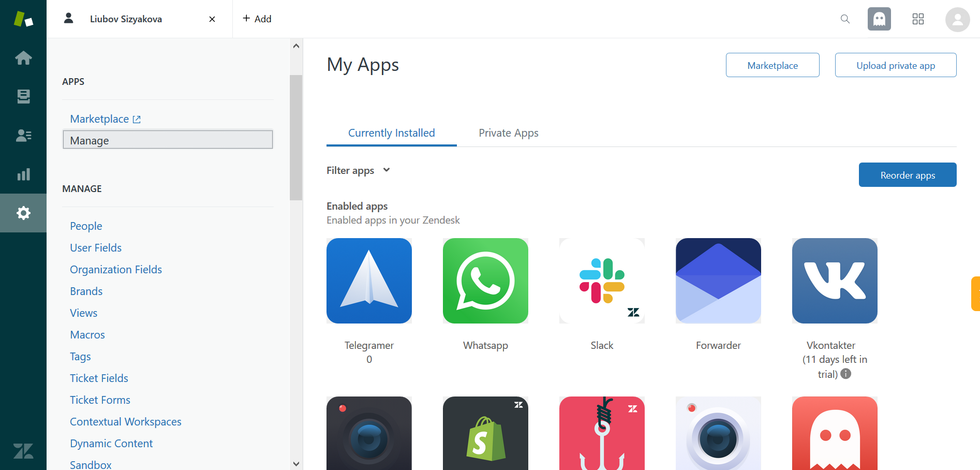Click the Forwarder app name label
This screenshot has height=470, width=980.
(718, 345)
